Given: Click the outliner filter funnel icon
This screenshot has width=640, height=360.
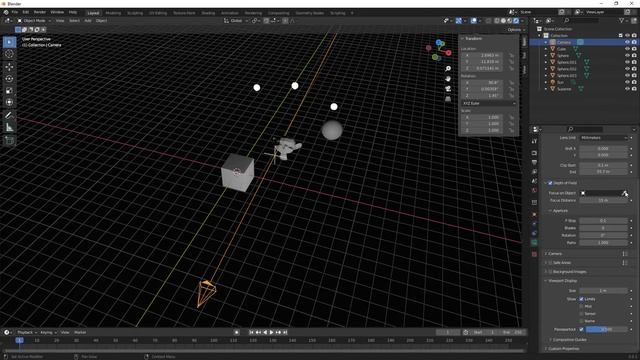Looking at the screenshot, I should (x=622, y=20).
